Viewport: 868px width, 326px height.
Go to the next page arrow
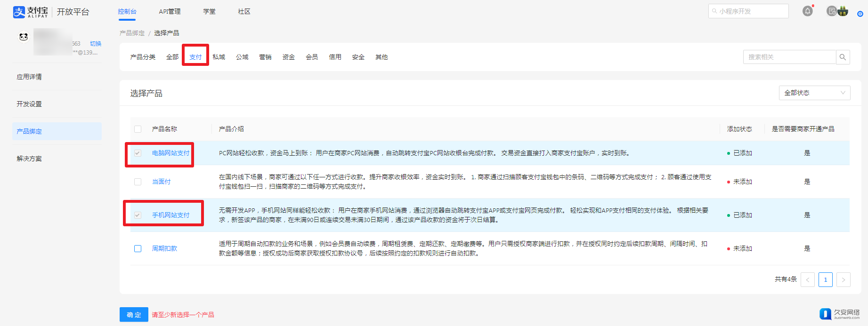coord(843,279)
